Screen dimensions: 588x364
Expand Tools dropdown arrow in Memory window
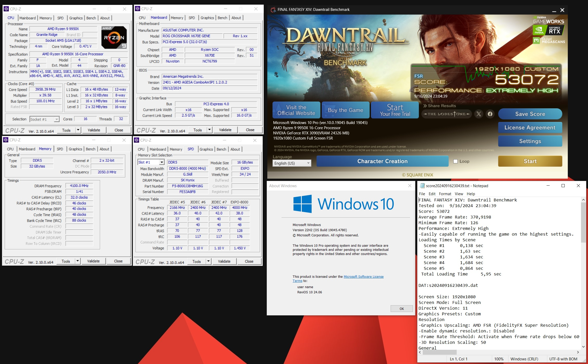[x=77, y=261]
